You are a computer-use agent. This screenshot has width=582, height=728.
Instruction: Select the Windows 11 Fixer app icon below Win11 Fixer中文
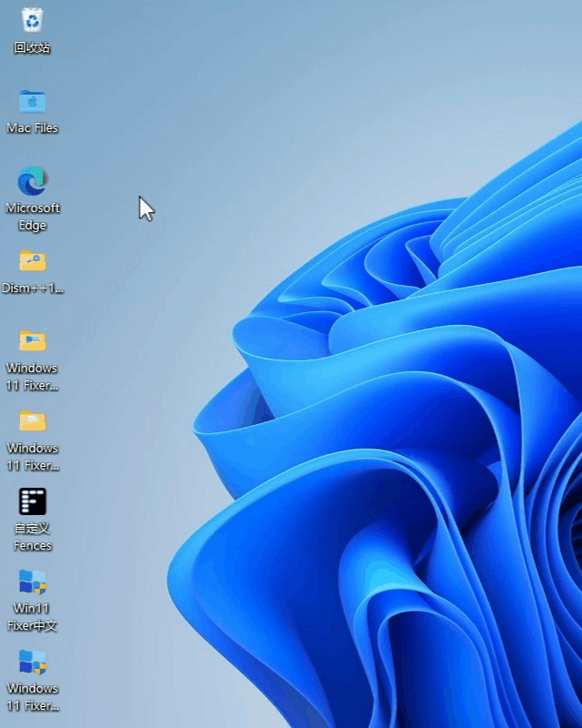point(33,662)
